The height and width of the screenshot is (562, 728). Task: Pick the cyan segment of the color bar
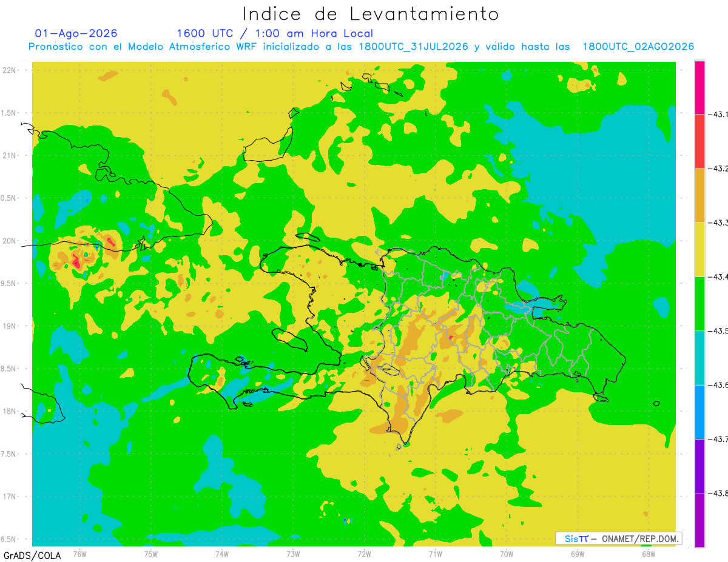coord(699,358)
